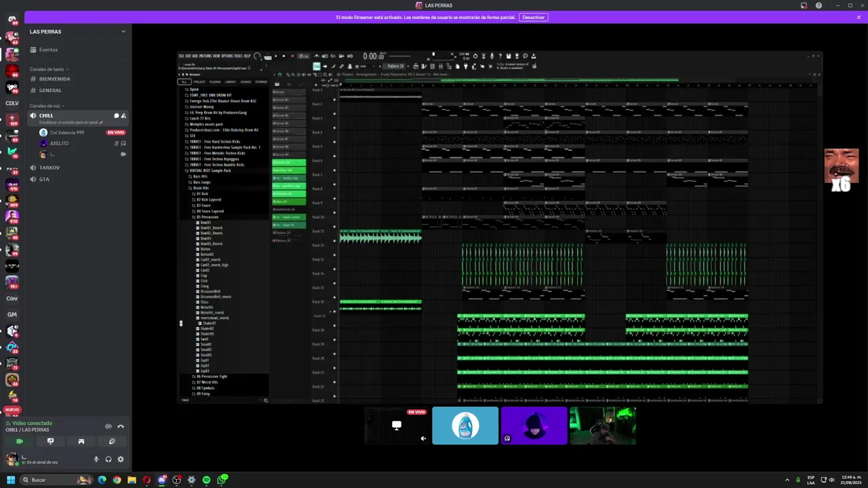This screenshot has width=868, height=488.
Task: Open the CHILL channel chat bubble icon
Action: [116, 116]
